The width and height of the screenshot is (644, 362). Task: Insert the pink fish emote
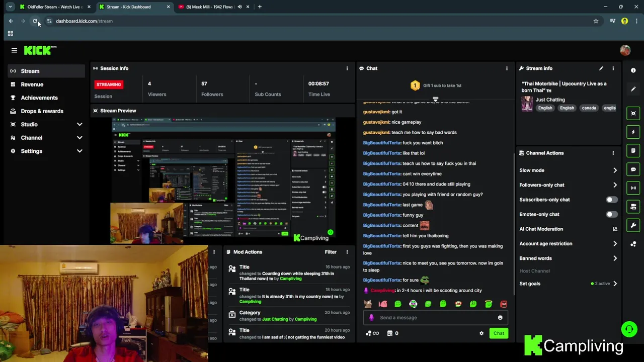[383, 304]
